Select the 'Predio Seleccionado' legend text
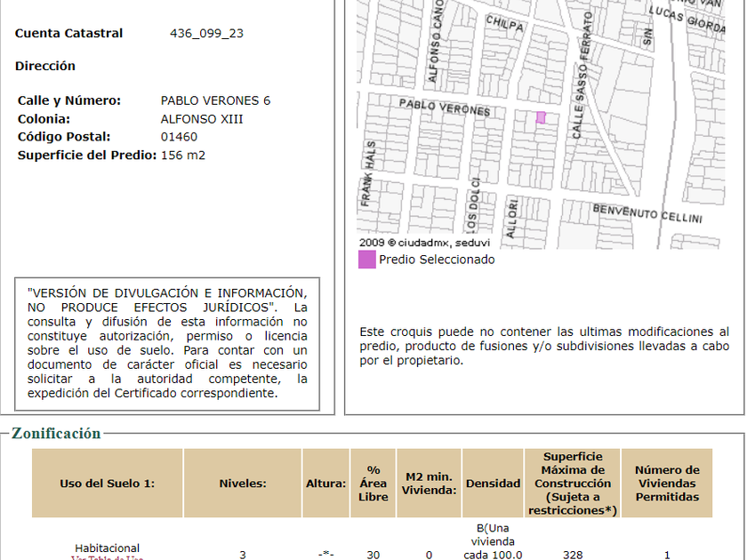747x560 pixels. [437, 260]
